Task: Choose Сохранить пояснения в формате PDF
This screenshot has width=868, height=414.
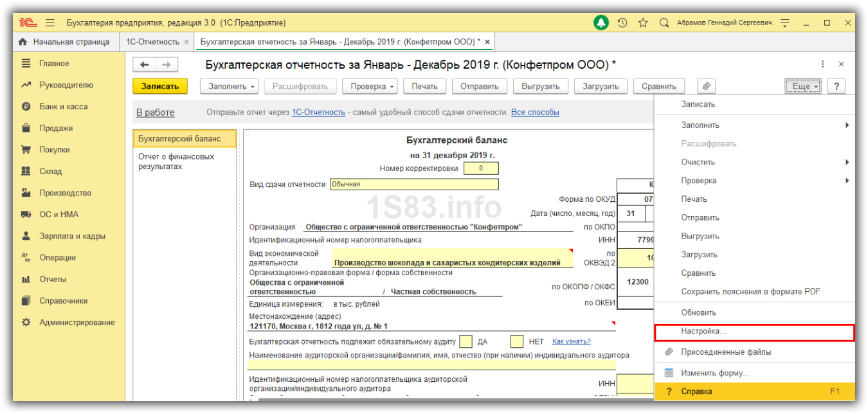Action: [x=750, y=292]
